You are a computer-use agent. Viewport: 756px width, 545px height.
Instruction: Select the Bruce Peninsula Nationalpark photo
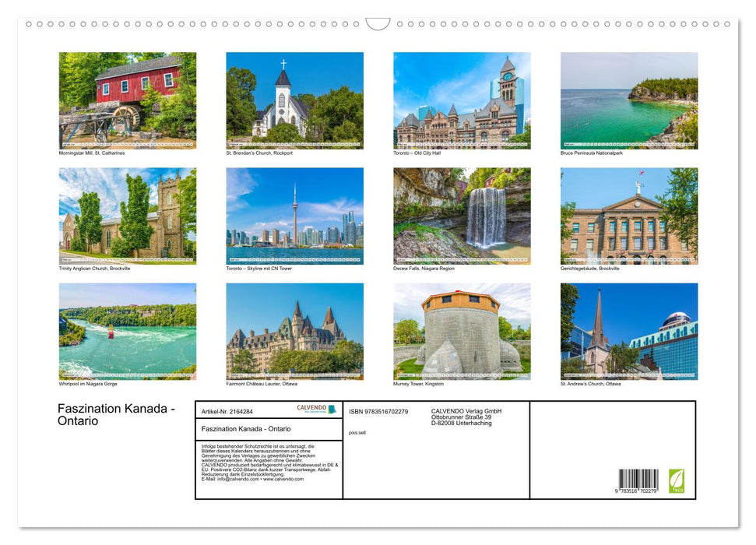point(628,100)
